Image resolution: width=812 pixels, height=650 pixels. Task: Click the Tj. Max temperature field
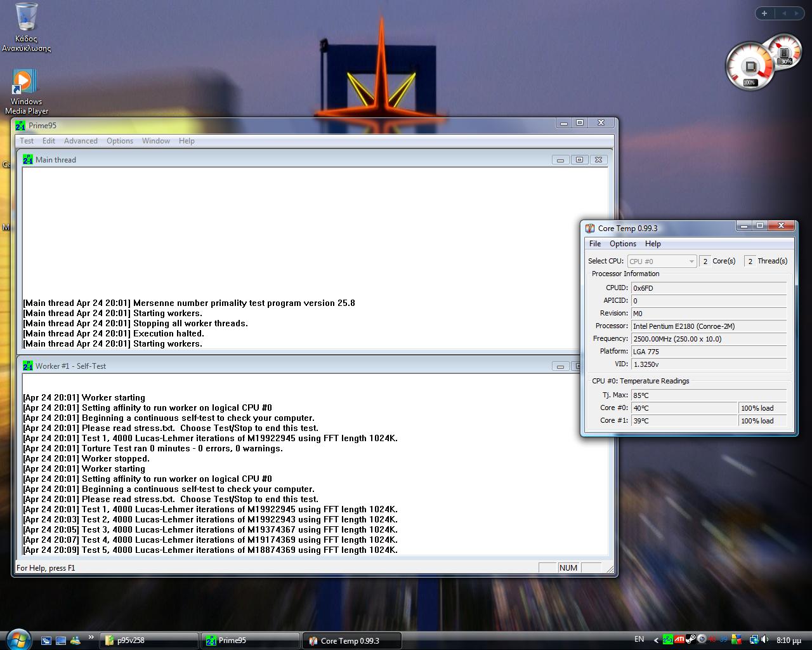709,395
